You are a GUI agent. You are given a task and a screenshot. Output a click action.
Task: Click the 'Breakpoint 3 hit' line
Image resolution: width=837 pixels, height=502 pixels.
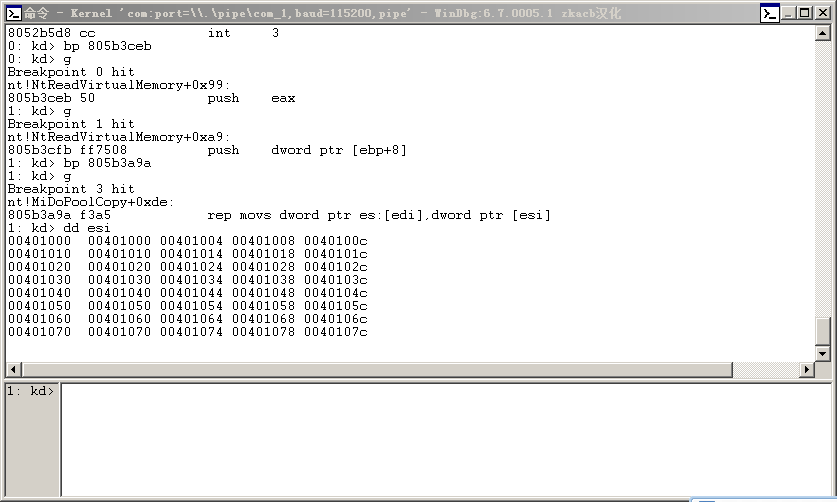[71, 189]
